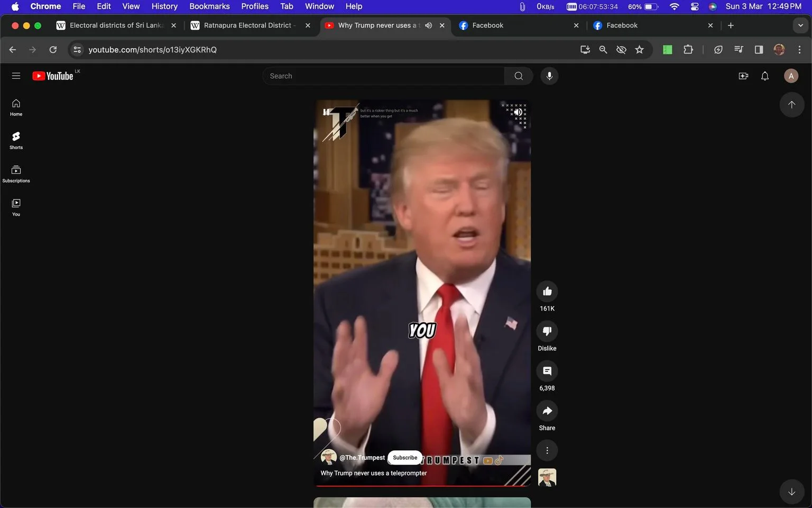The image size is (812, 508).
Task: Open the @The.Trumpest channel link
Action: 362,458
